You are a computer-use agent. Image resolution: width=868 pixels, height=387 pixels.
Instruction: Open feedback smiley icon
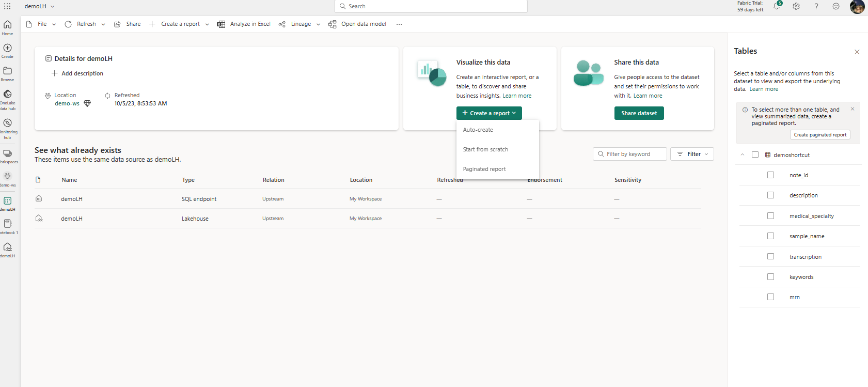[x=836, y=6]
